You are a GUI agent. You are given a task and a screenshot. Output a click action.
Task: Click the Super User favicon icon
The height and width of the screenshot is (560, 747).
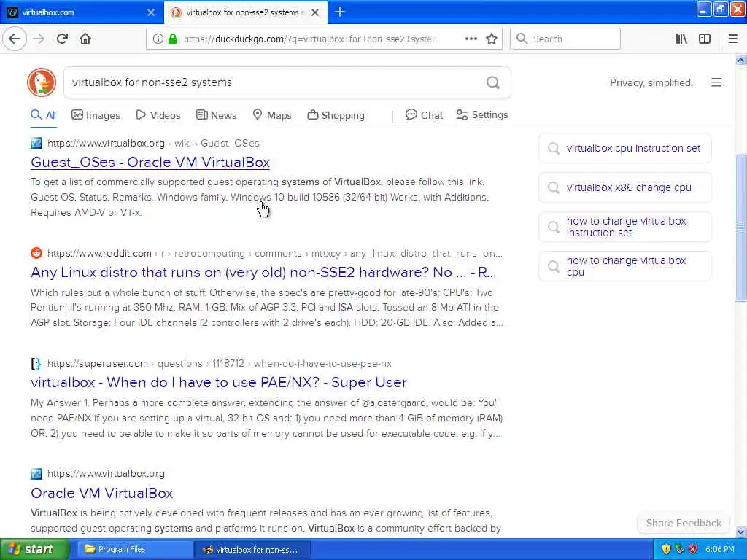tap(36, 363)
